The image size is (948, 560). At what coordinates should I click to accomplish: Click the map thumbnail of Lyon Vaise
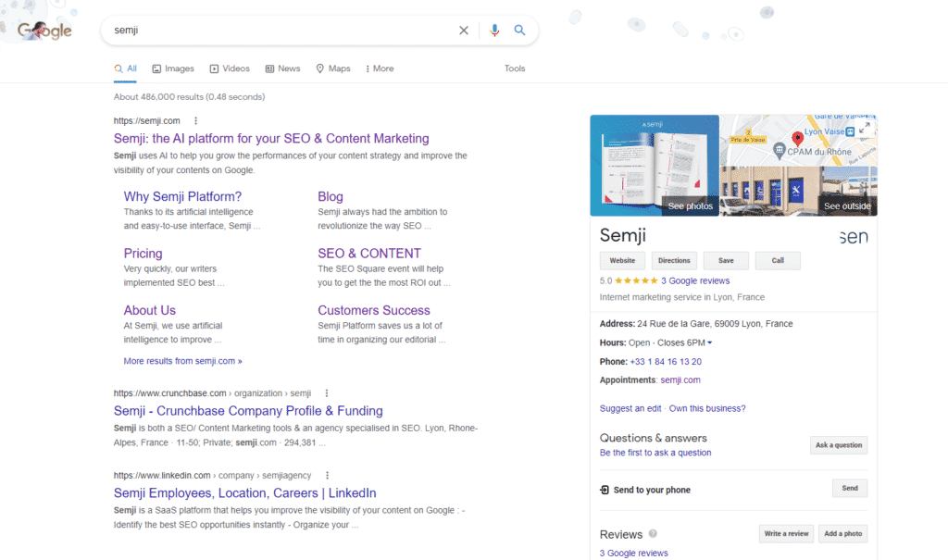pyautogui.click(x=799, y=141)
